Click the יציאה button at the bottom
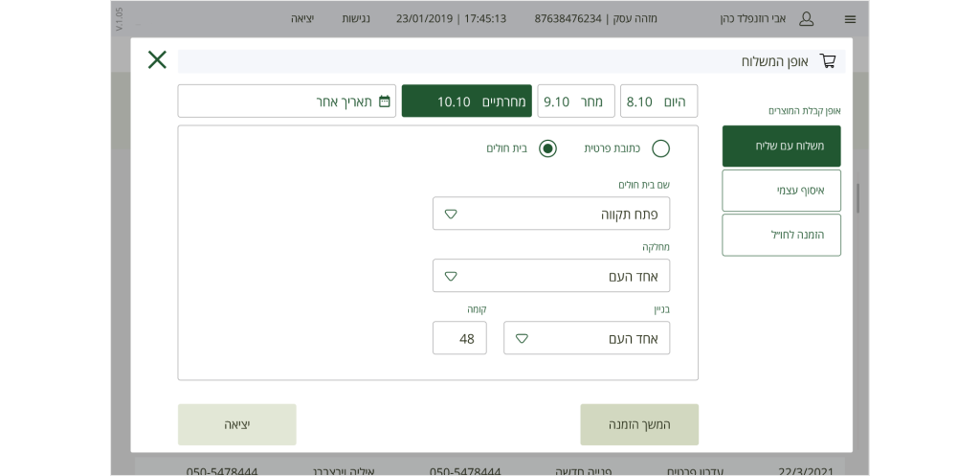Screen dimensions: 980x476 click(x=236, y=424)
